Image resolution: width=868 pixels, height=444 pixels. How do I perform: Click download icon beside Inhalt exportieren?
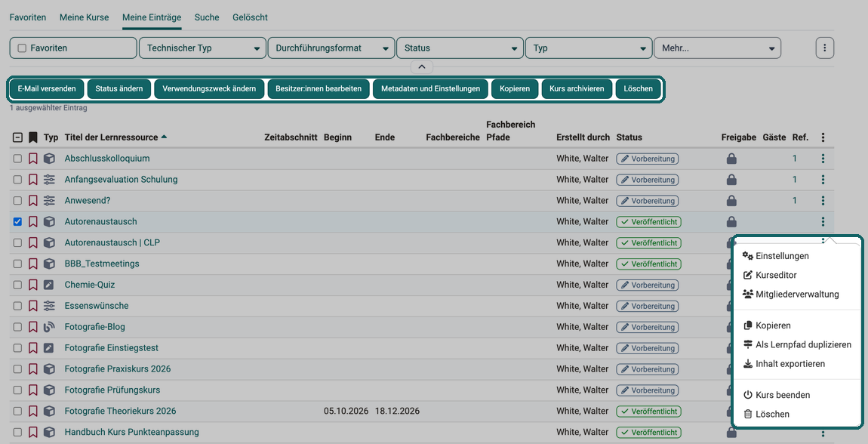748,364
